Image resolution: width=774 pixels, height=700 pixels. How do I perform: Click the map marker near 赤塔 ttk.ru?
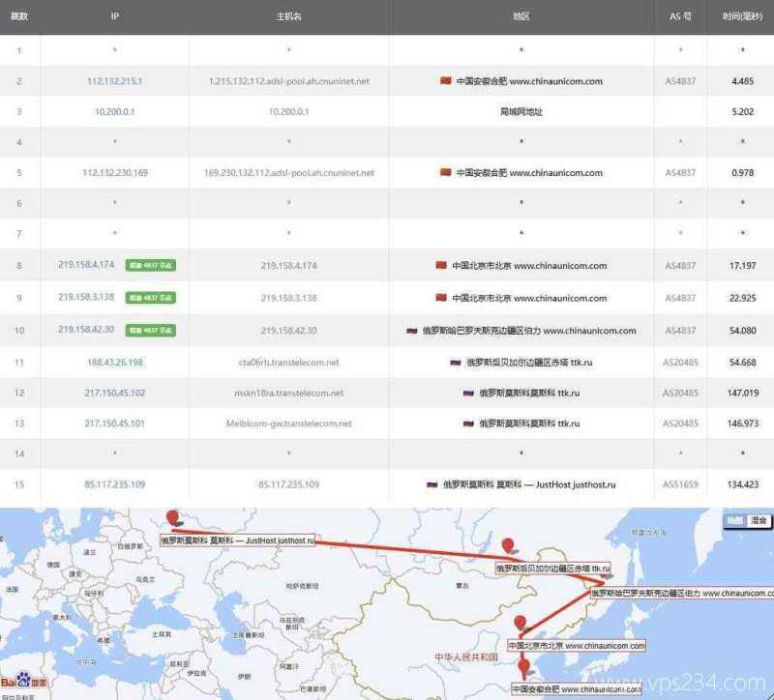509,545
